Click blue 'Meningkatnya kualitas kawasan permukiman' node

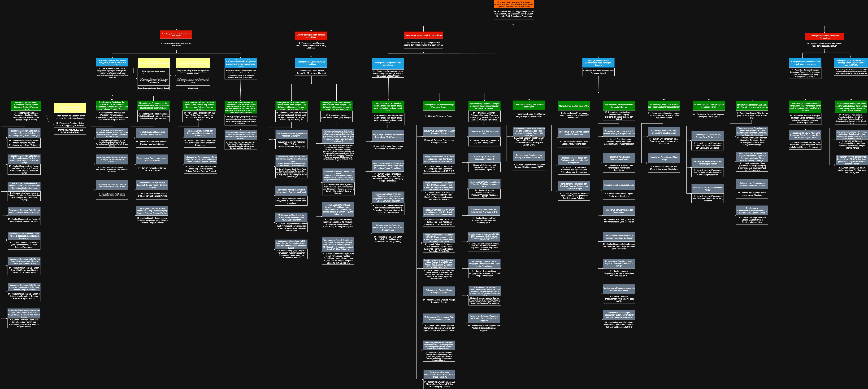pos(311,63)
